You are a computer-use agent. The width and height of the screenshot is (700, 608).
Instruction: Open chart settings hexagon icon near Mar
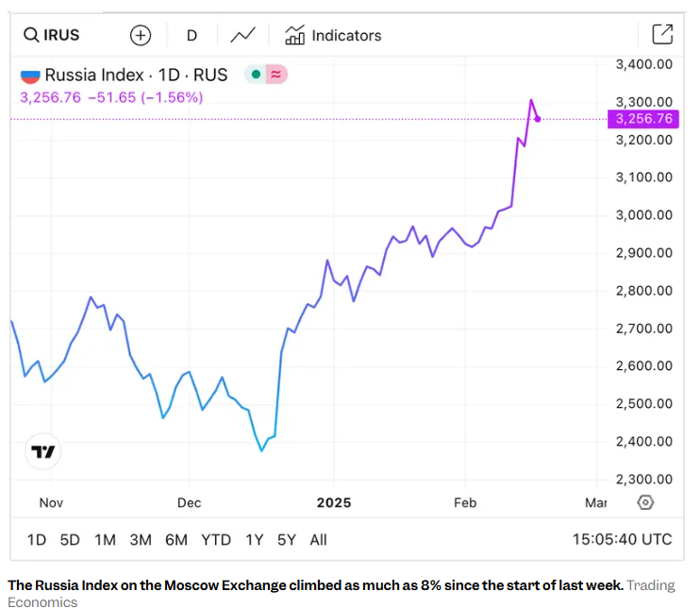[645, 502]
